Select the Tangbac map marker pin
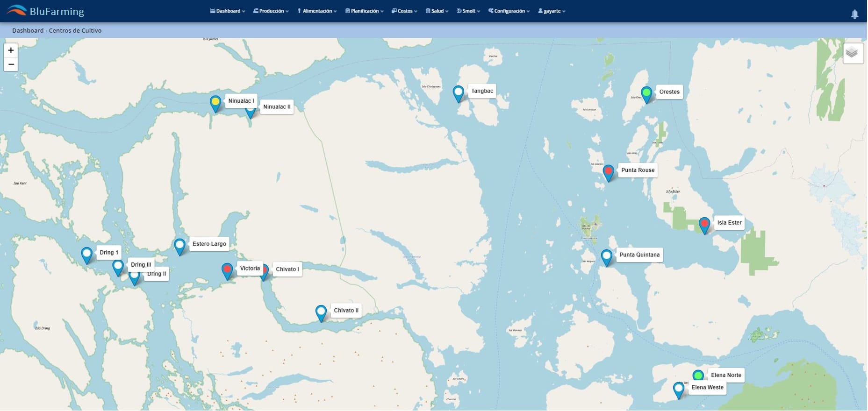This screenshot has height=411, width=868. pos(458,92)
